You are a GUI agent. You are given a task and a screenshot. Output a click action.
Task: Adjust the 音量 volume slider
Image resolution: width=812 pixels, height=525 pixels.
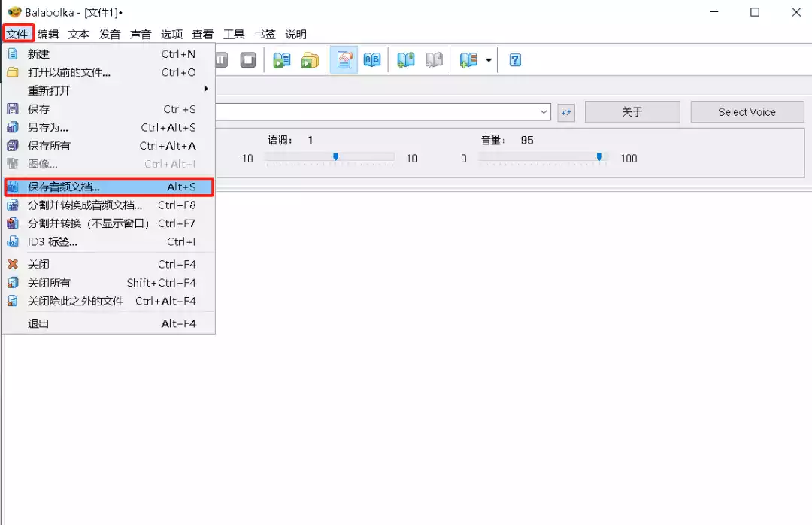pyautogui.click(x=599, y=156)
